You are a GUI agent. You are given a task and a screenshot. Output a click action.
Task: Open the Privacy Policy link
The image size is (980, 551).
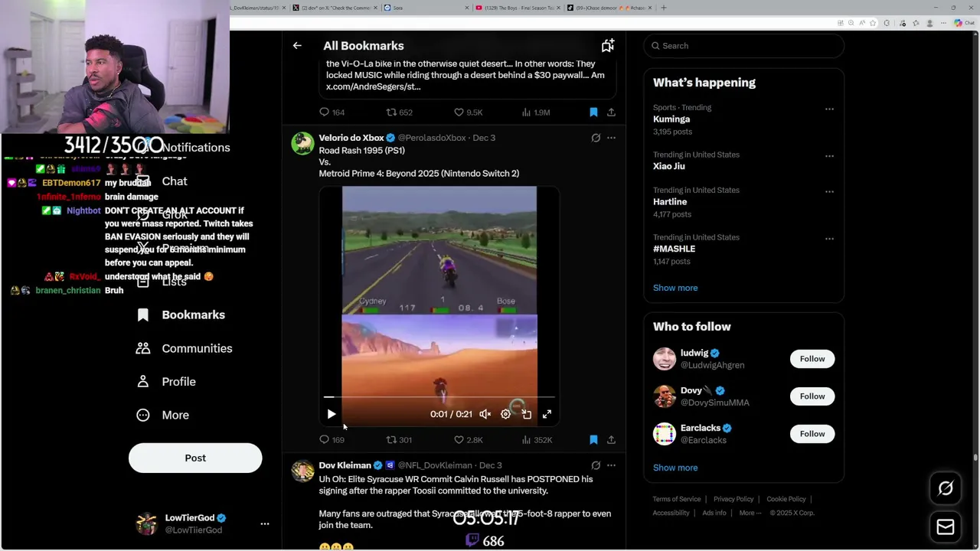[x=733, y=499]
